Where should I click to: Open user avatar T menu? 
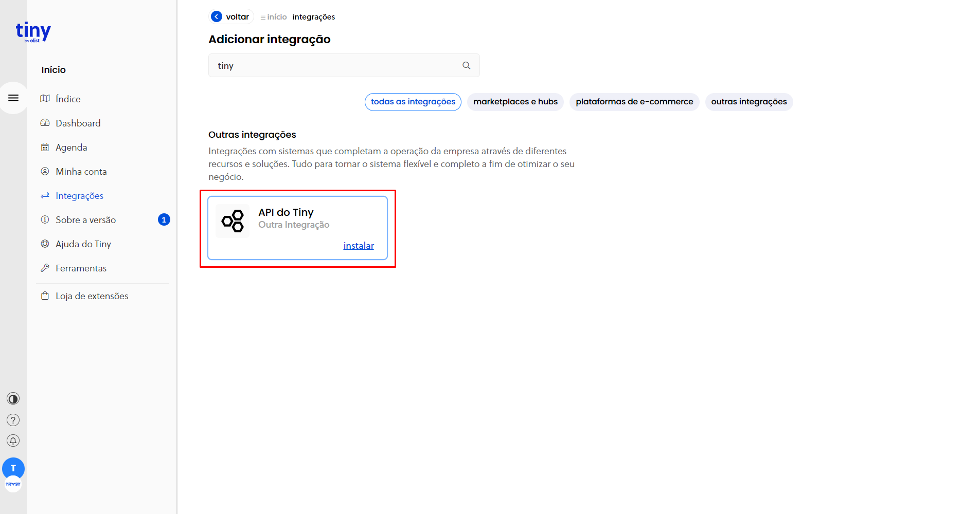tap(13, 468)
